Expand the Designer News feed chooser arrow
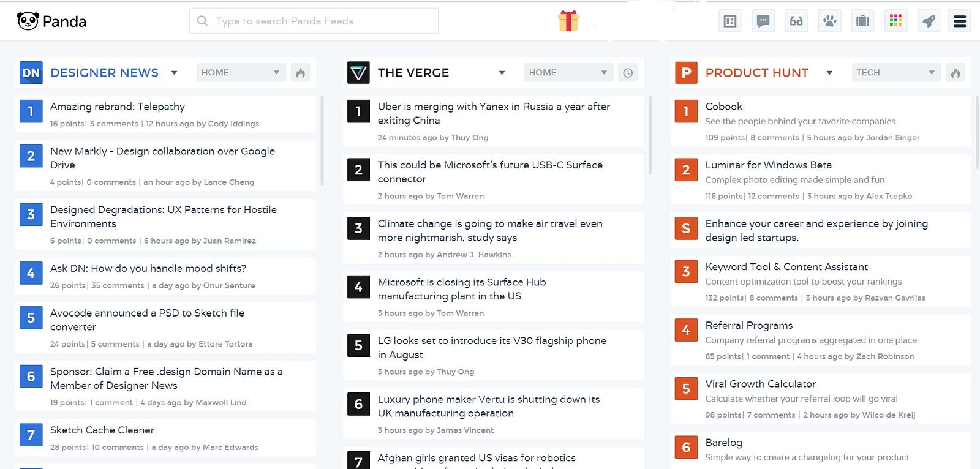 coord(175,73)
